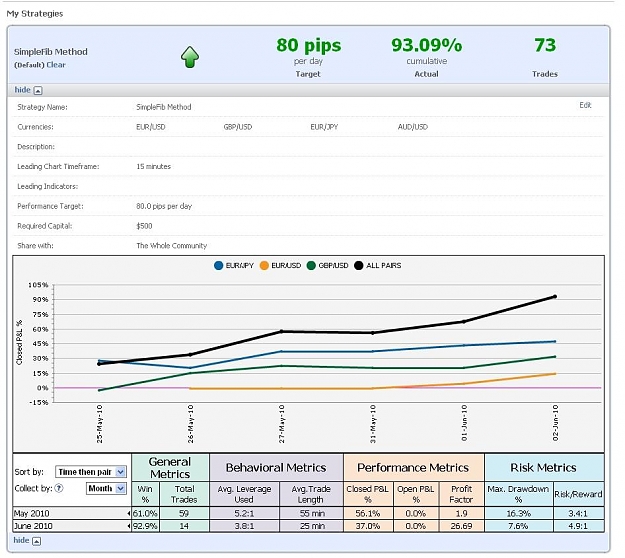Click the Clear link under SimpleFib Method
Viewport: 625px width, 558px height.
coord(56,65)
